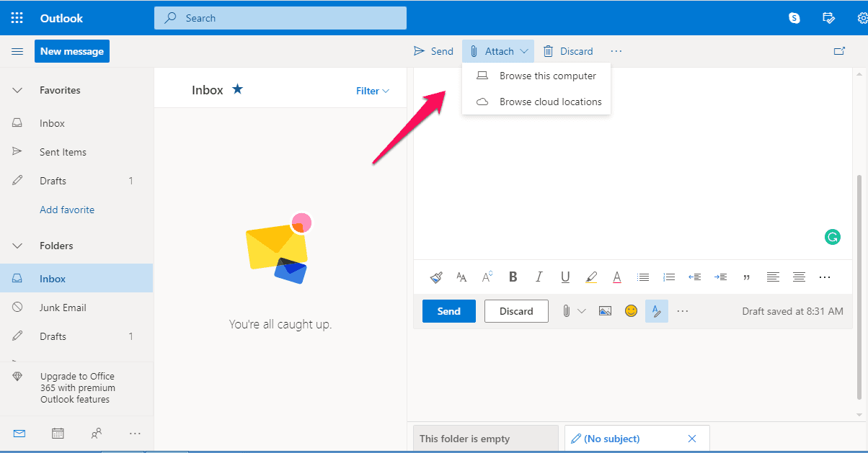
Task: Toggle Italic formatting
Action: pyautogui.click(x=539, y=277)
